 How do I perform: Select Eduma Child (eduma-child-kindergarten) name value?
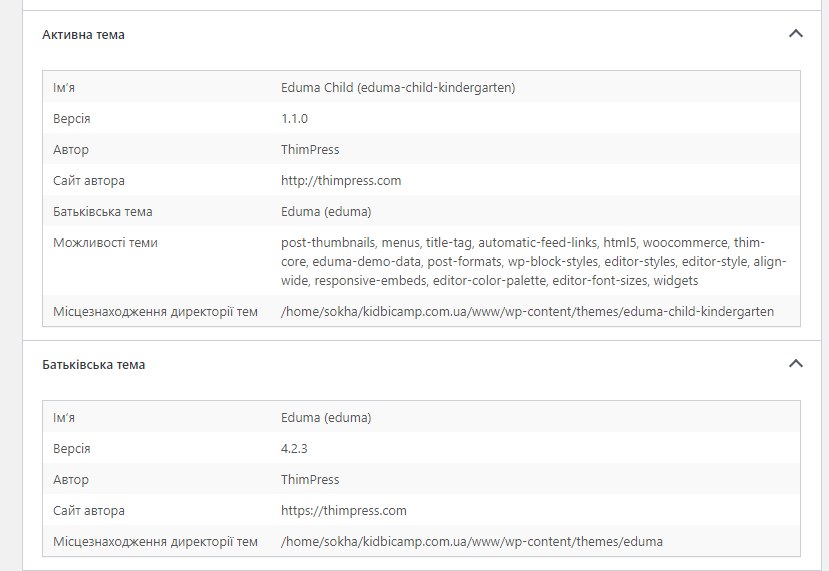398,87
